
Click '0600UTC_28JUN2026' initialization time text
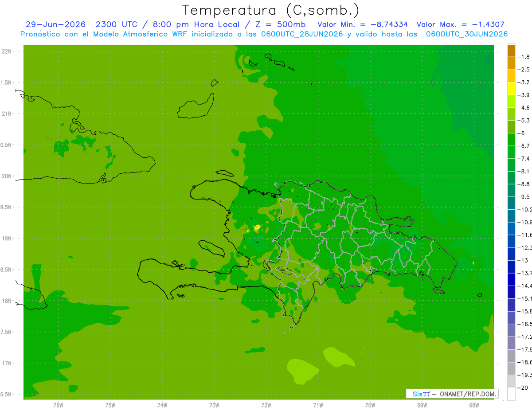click(x=301, y=34)
